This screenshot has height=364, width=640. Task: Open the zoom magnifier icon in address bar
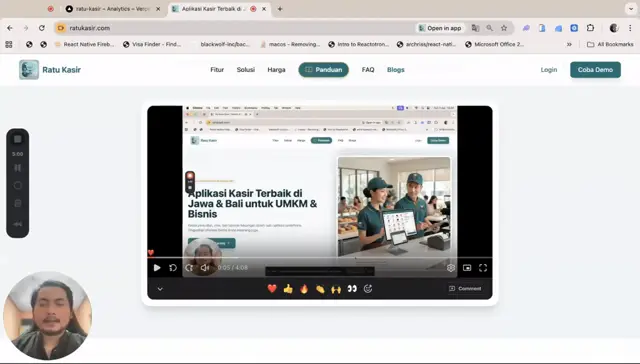point(489,28)
